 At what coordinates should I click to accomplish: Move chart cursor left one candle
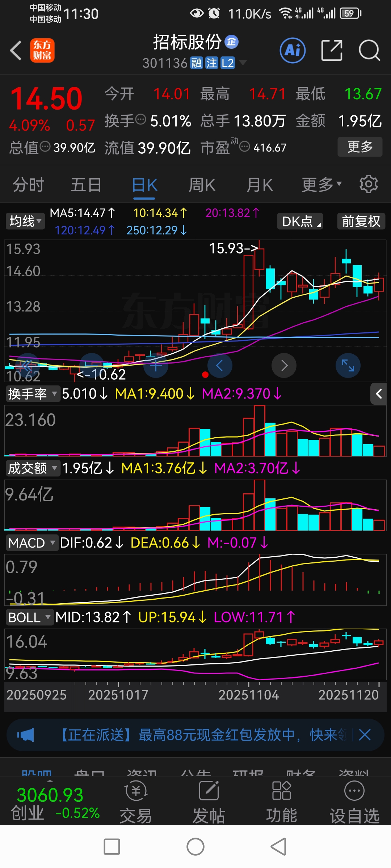[220, 365]
